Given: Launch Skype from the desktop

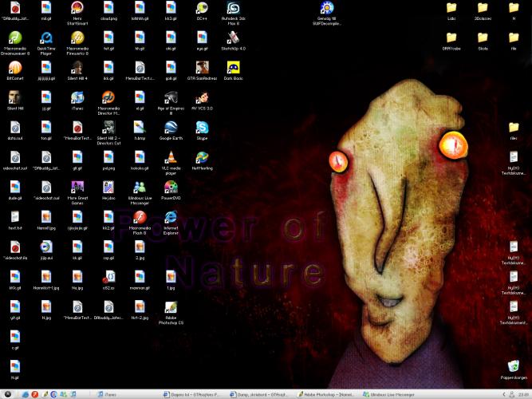Looking at the screenshot, I should 202,128.
